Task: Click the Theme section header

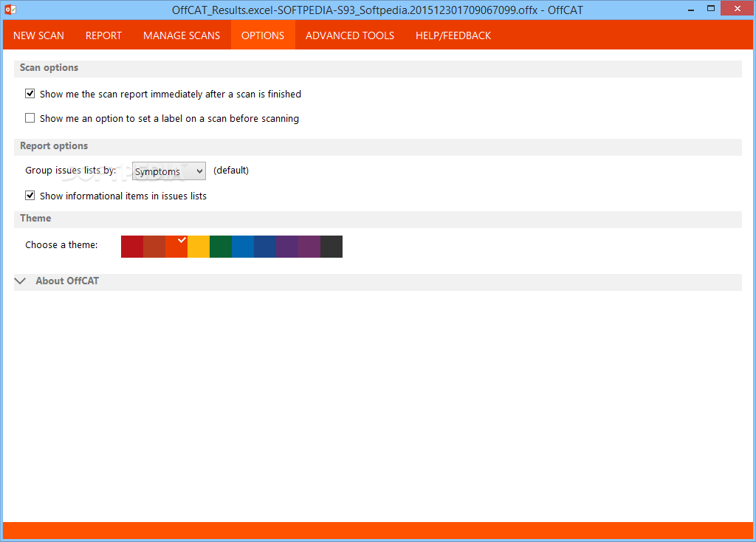Action: tap(378, 219)
